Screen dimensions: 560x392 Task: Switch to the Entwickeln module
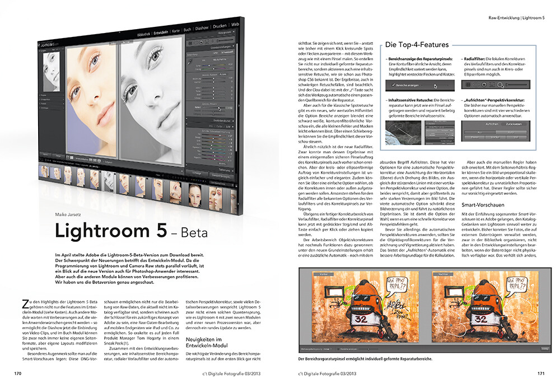(x=161, y=32)
